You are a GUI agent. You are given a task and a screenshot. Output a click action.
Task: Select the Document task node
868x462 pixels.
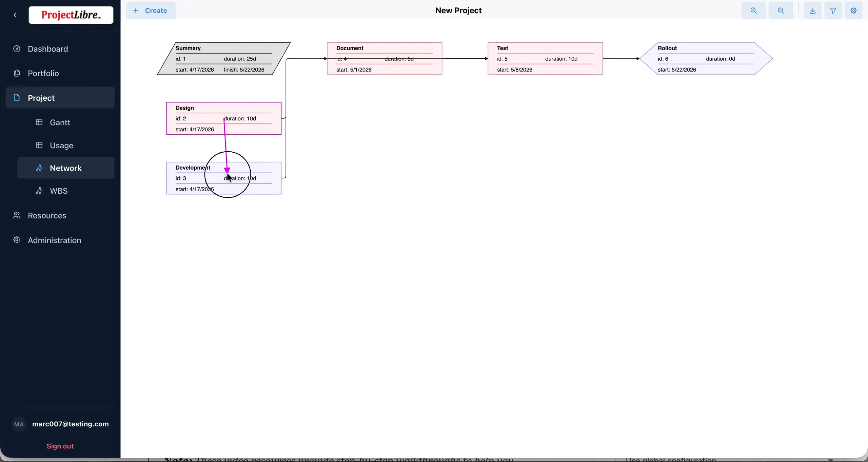(x=384, y=59)
